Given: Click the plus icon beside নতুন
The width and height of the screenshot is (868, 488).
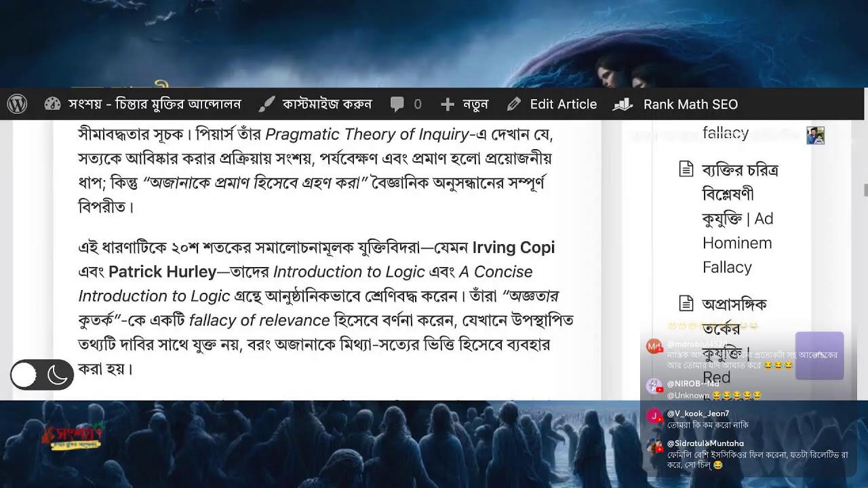Looking at the screenshot, I should coord(448,104).
